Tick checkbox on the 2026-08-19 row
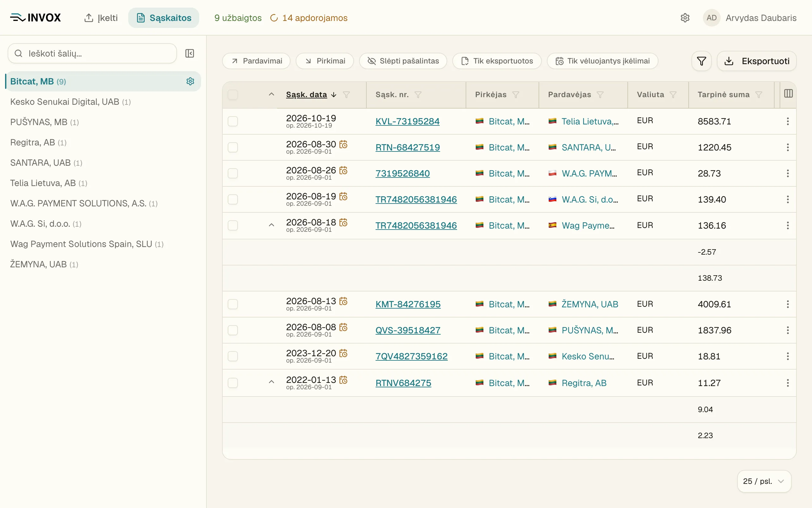 coord(233,200)
